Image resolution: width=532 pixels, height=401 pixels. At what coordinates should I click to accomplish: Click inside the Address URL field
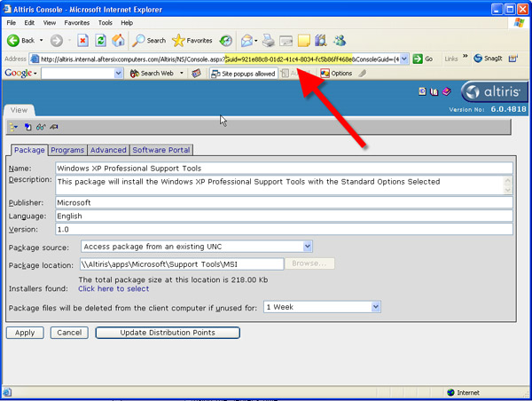(215, 59)
